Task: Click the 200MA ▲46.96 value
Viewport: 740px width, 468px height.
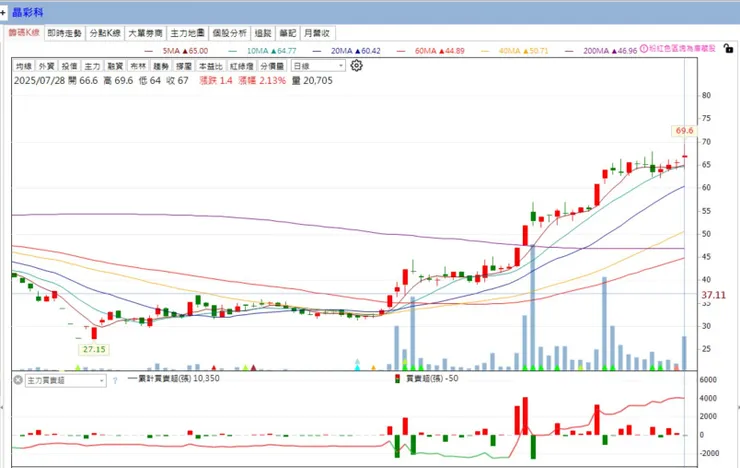Action: coord(610,51)
